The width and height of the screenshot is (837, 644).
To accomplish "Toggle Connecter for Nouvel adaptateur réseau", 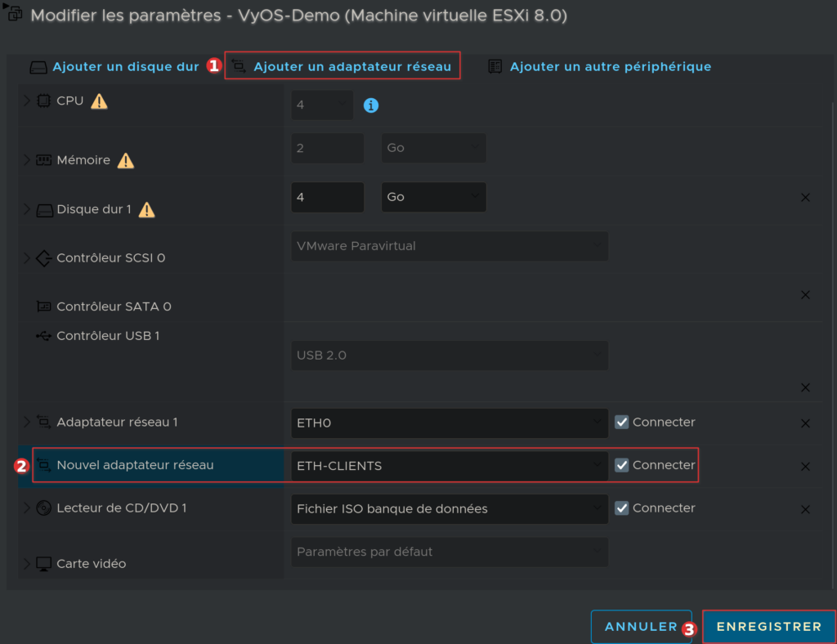I will tap(622, 465).
